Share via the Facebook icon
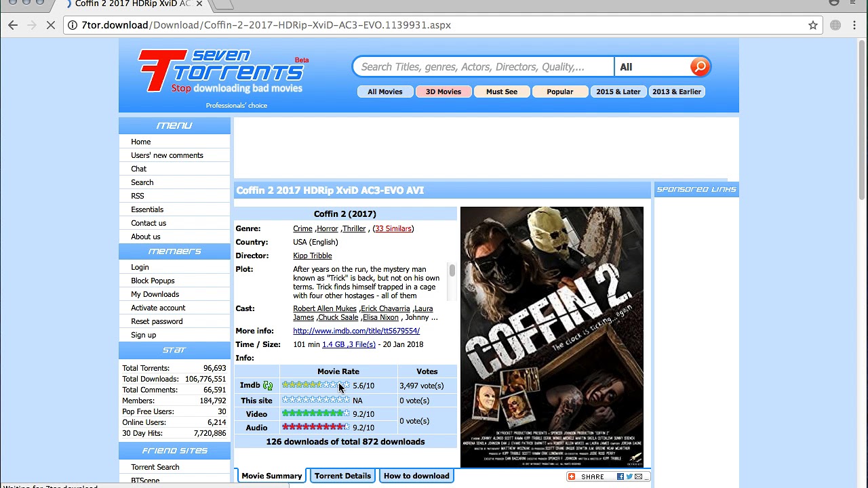 point(620,476)
